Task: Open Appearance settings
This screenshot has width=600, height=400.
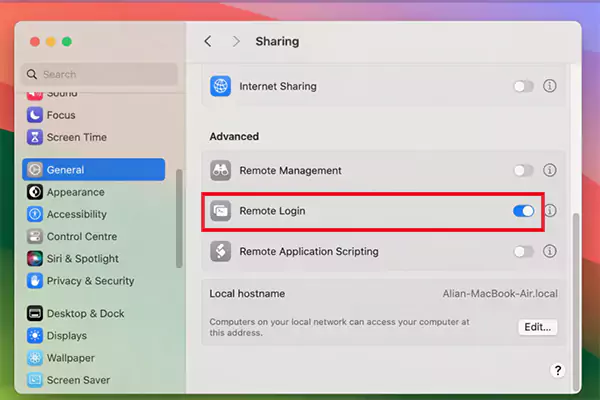Action: [x=93, y=192]
